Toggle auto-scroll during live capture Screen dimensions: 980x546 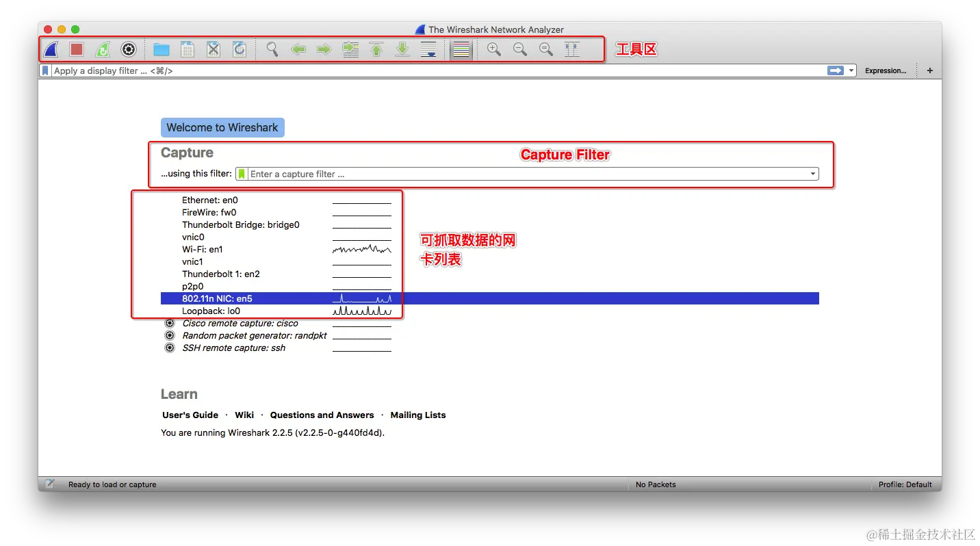coord(428,49)
